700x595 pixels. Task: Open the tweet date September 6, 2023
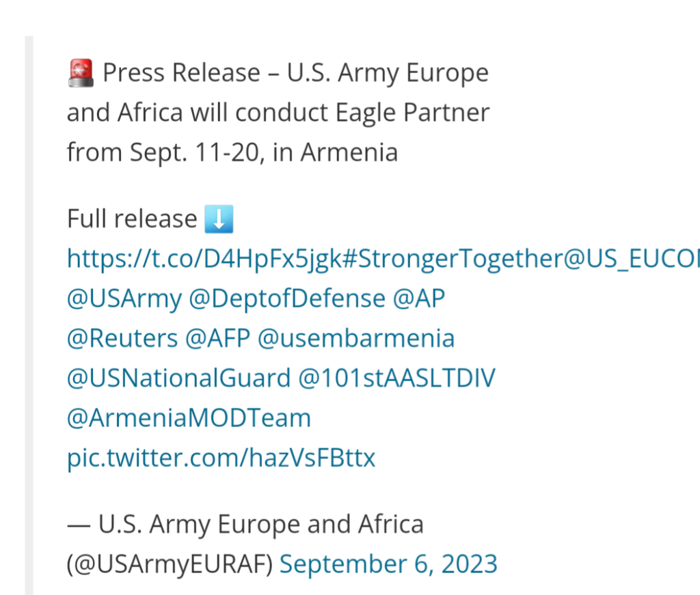pos(388,564)
